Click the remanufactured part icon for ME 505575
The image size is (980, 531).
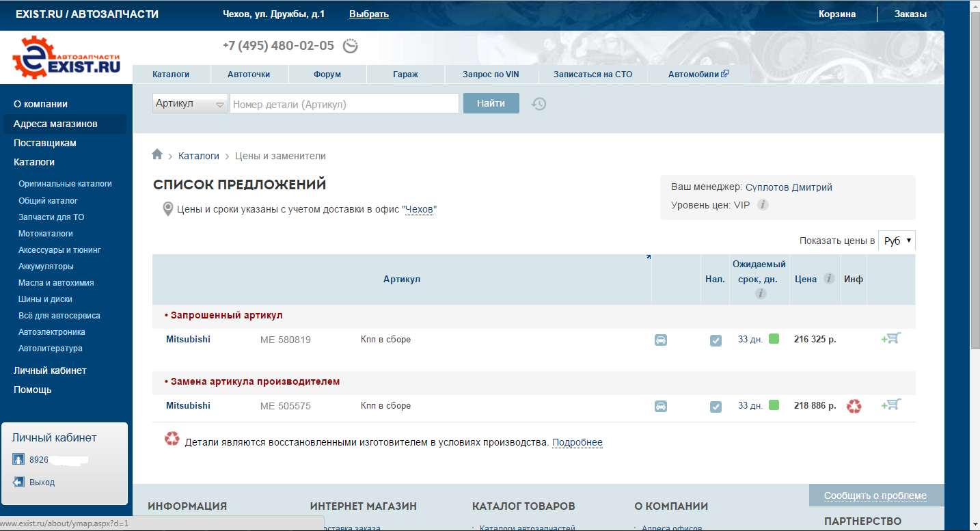[854, 407]
